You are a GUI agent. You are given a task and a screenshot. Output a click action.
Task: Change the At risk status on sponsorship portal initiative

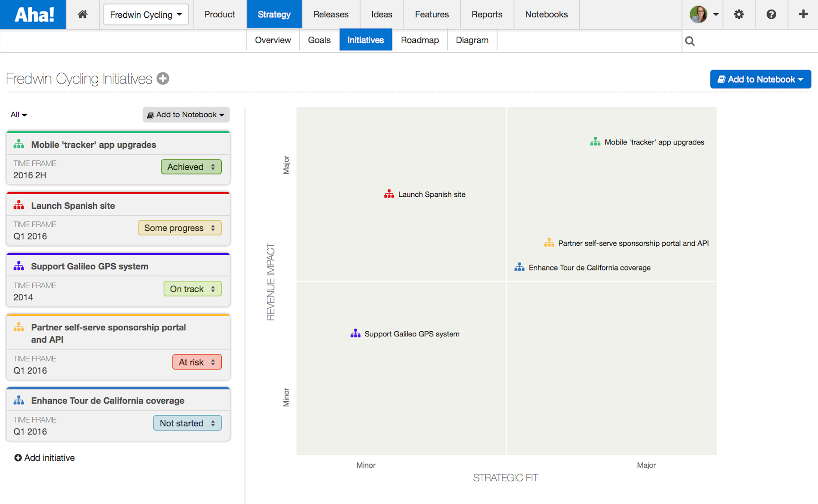[196, 362]
